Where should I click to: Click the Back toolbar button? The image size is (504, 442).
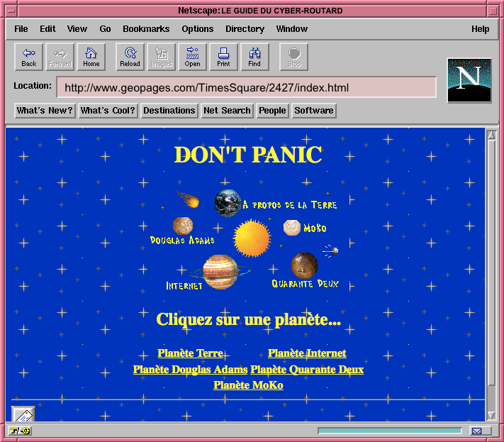point(29,57)
